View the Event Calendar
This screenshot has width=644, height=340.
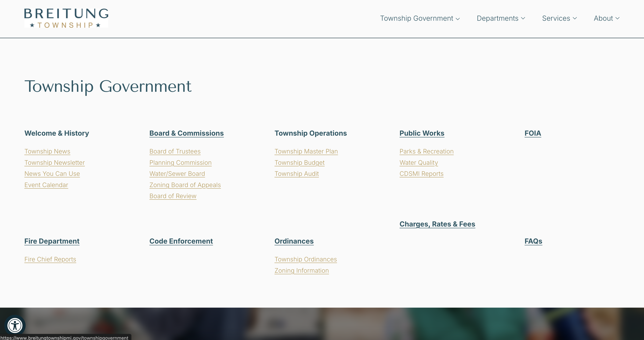pos(46,185)
